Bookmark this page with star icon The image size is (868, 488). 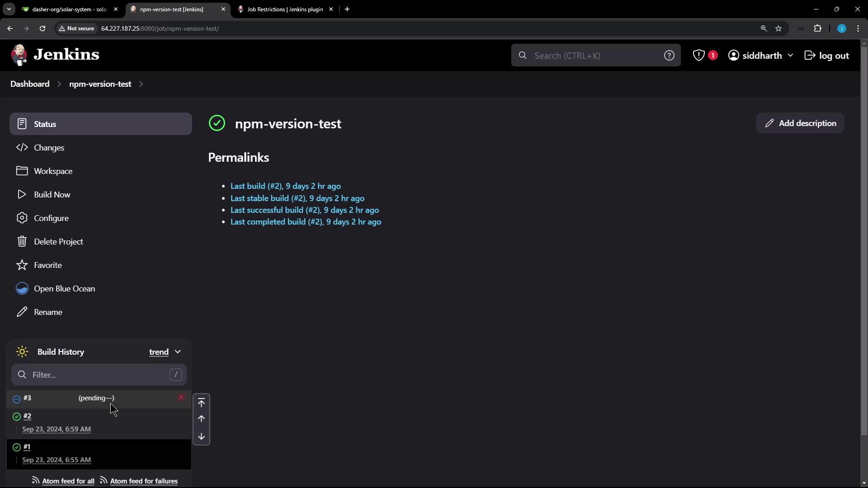tap(778, 28)
